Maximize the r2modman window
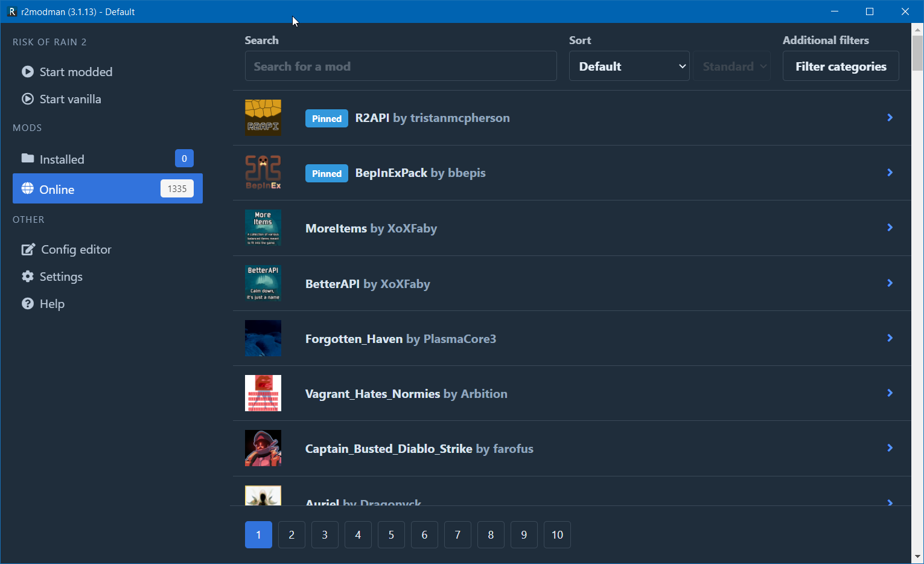 click(x=870, y=11)
